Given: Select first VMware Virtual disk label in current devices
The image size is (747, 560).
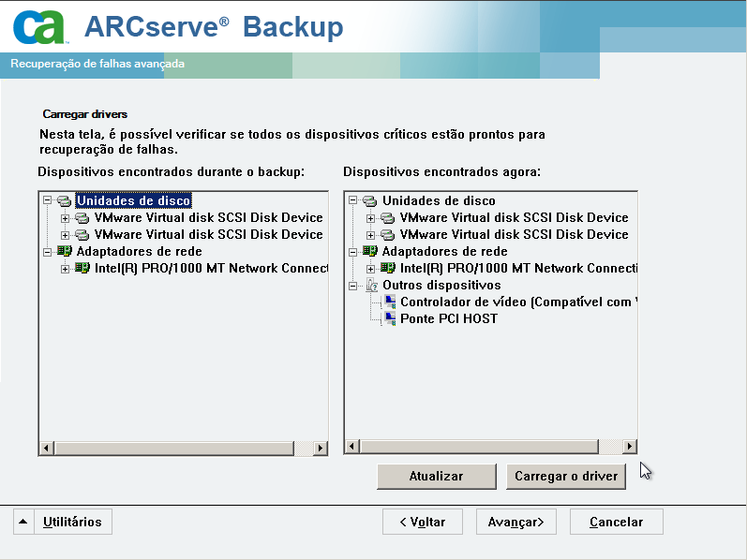Looking at the screenshot, I should (x=514, y=217).
